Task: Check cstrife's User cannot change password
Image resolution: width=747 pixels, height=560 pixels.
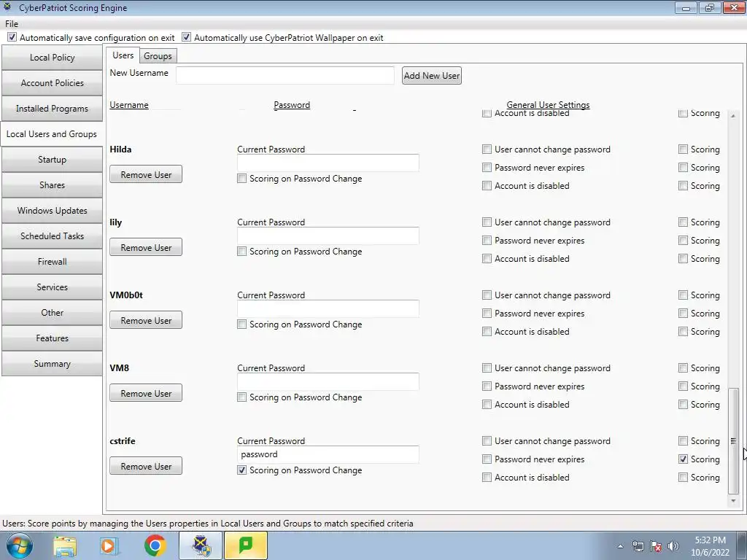Action: pos(487,441)
